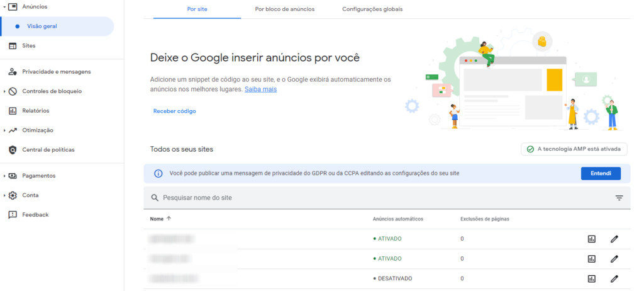Dismiss GDPR notice with Entendi button
Image resolution: width=644 pixels, height=291 pixels.
tap(601, 174)
